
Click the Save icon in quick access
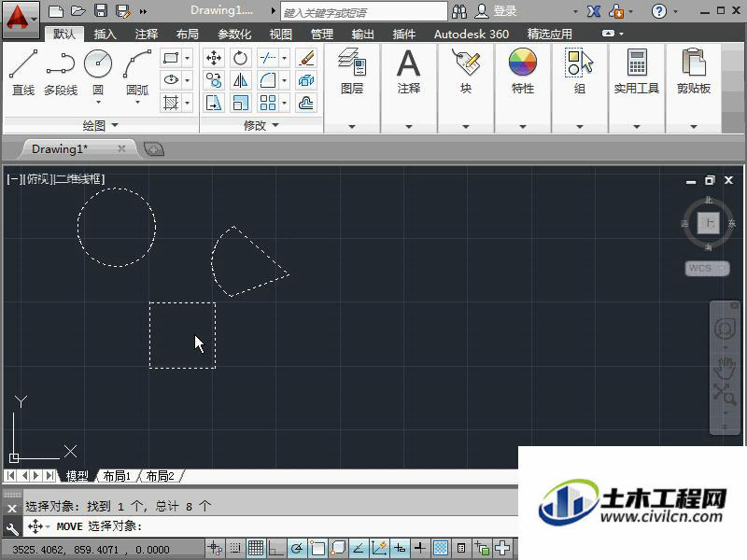pyautogui.click(x=101, y=11)
